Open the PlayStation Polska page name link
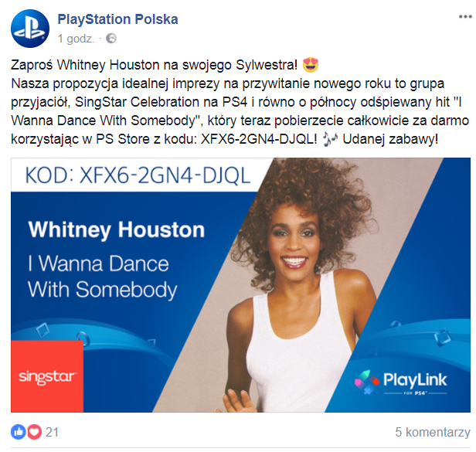 tap(117, 19)
